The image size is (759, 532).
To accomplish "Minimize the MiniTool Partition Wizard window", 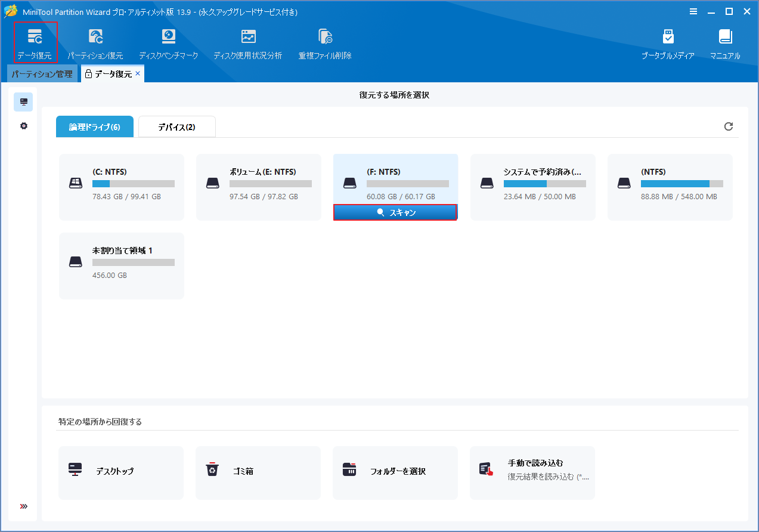I will [x=711, y=11].
